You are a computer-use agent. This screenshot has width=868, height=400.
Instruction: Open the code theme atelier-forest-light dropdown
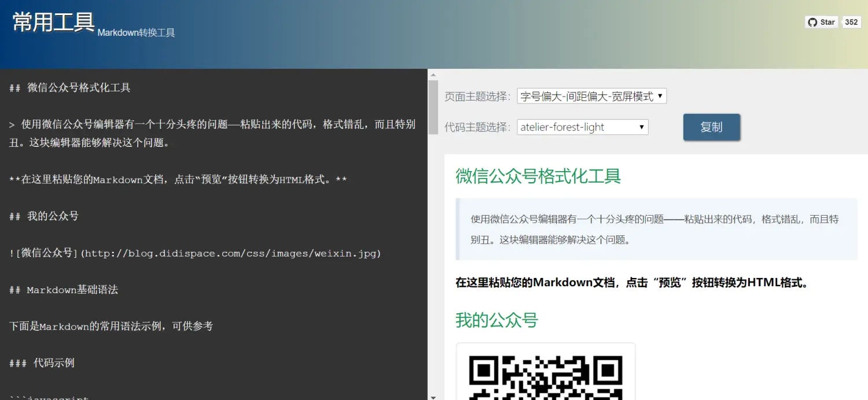583,127
